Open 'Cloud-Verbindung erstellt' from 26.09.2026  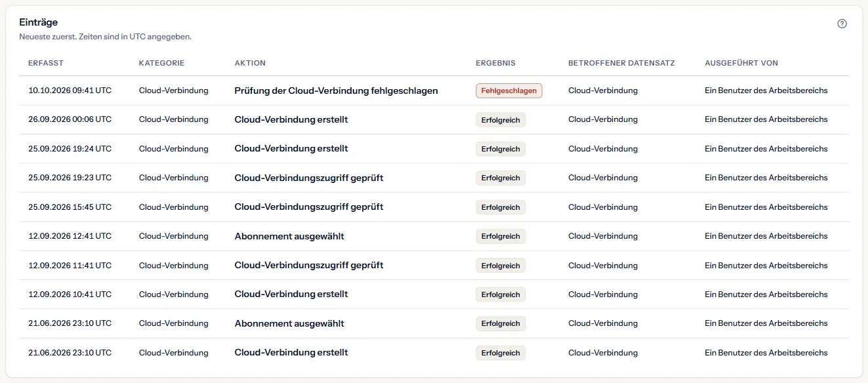[291, 119]
